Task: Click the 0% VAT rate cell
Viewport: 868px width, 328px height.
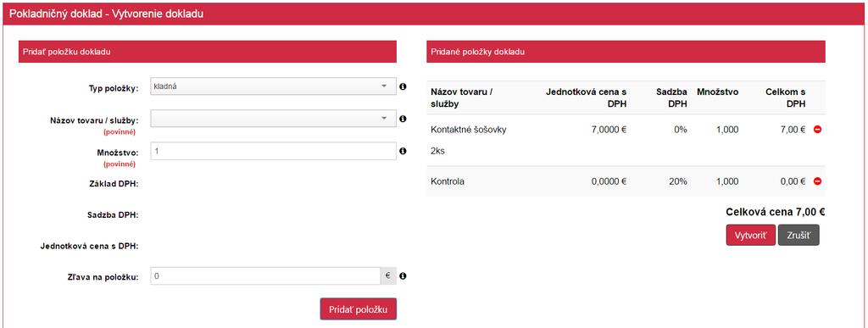Action: point(681,130)
